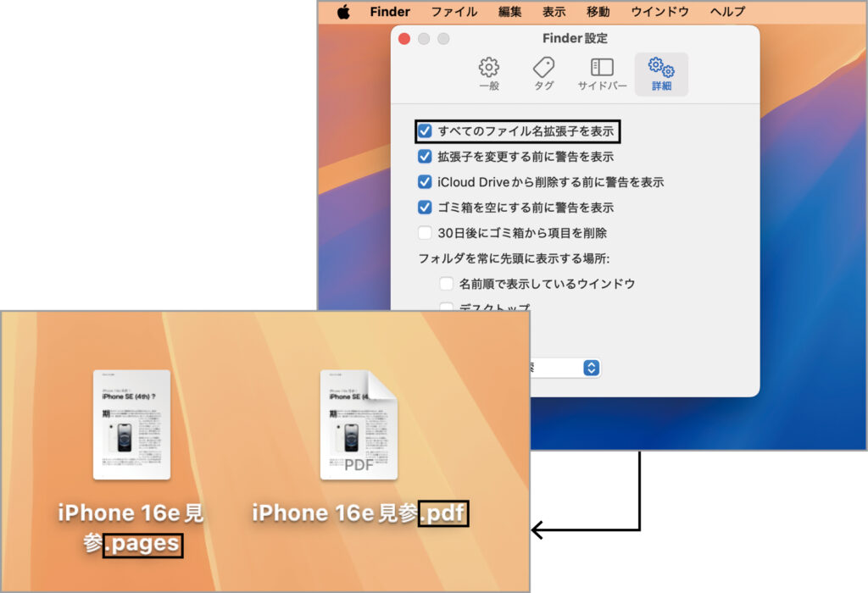The image size is (868, 593).
Task: Check 名前順で表示しているウインドウ option
Action: (446, 284)
